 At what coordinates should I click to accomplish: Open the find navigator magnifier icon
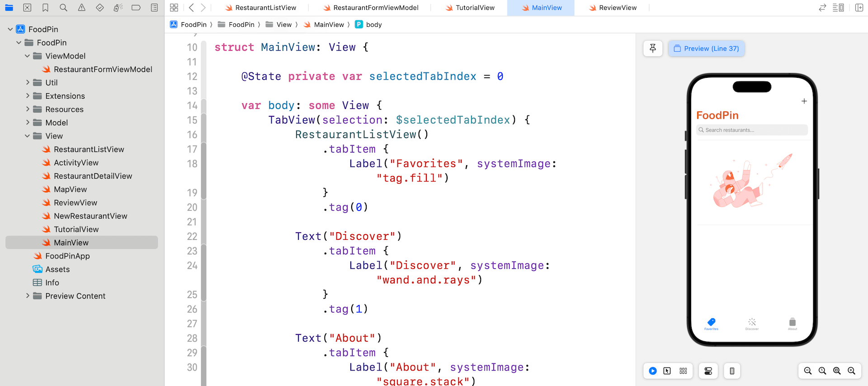pyautogui.click(x=63, y=8)
